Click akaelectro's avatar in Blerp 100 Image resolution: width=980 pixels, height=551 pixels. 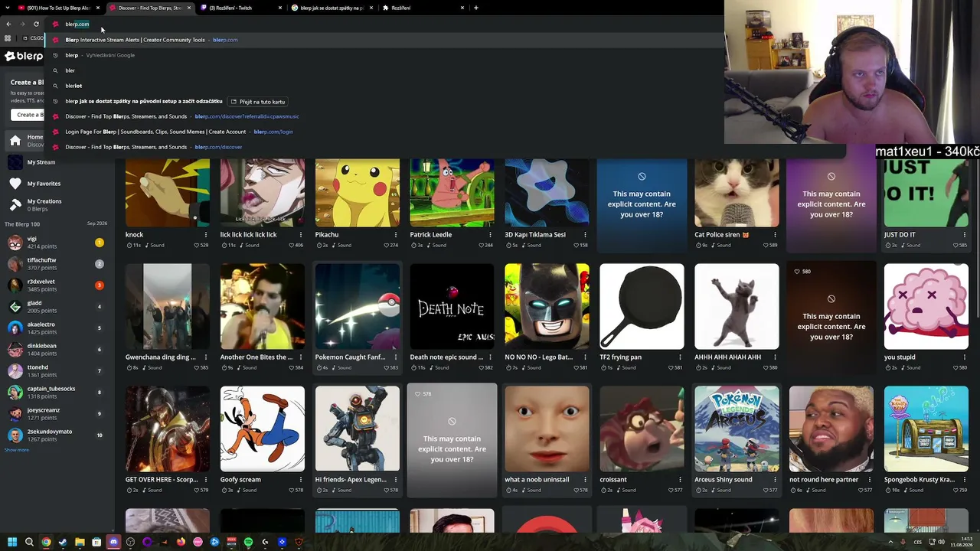[15, 328]
